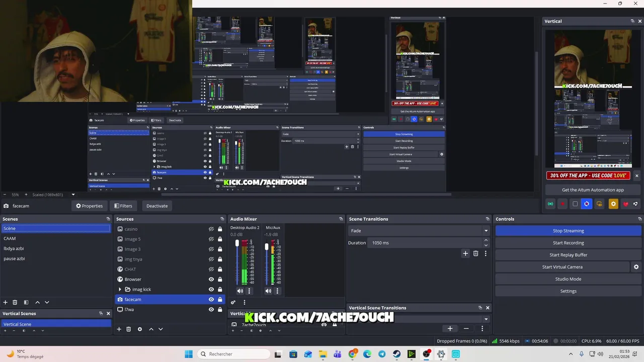
Task: Select the pause azbi scene
Action: [56, 258]
